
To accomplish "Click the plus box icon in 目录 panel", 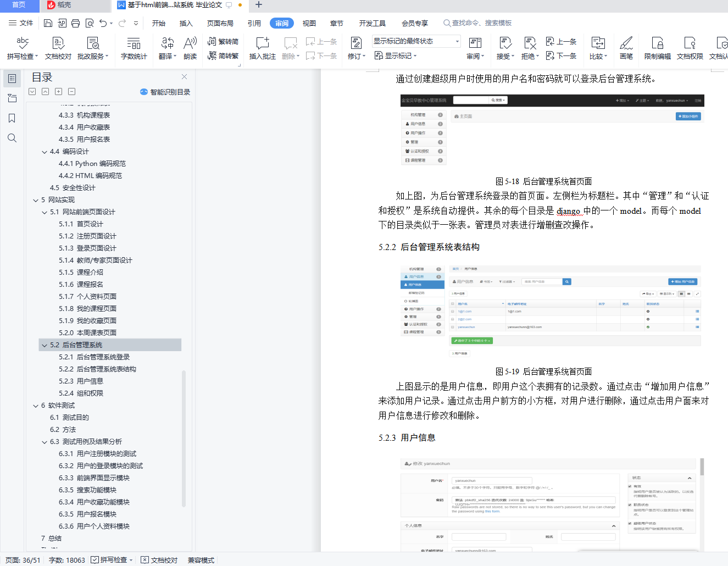I will pos(59,92).
